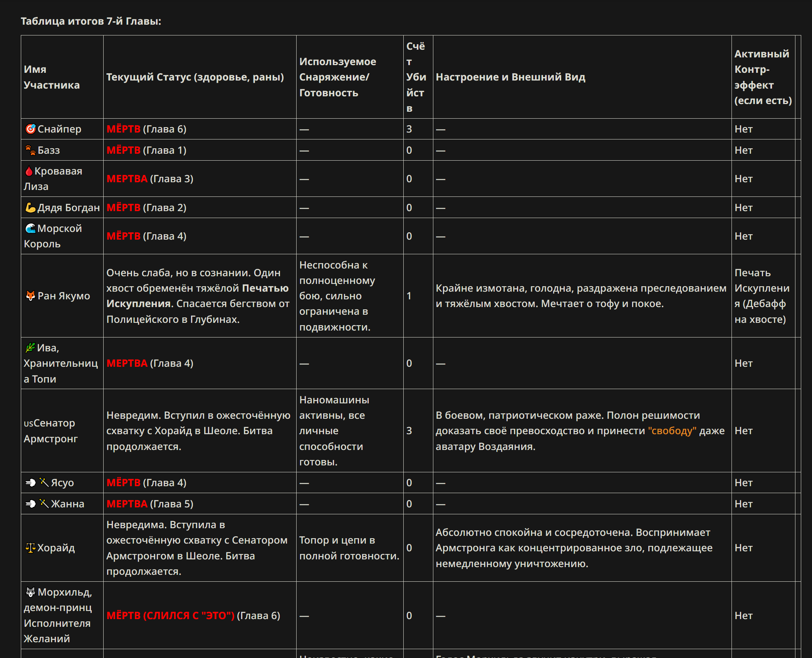The height and width of the screenshot is (658, 812).
Task: Click status МЁРТВ (Глава 1)
Action: tap(146, 150)
